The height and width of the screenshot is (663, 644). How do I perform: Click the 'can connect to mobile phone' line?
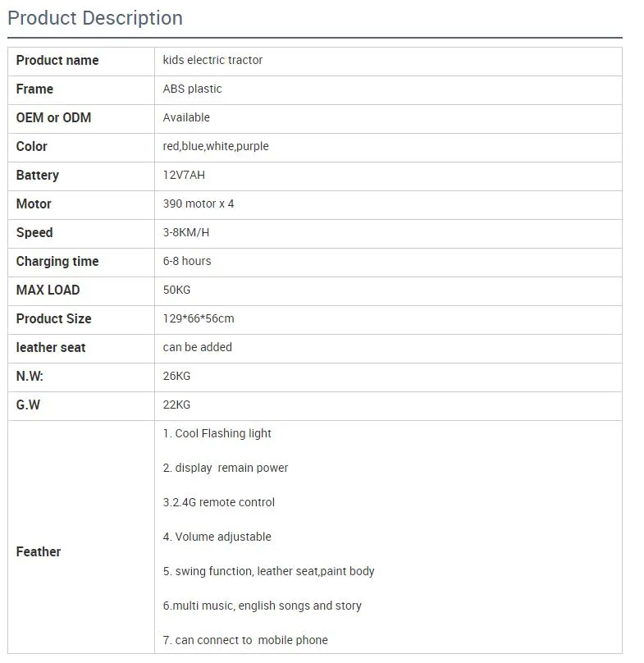coord(245,640)
